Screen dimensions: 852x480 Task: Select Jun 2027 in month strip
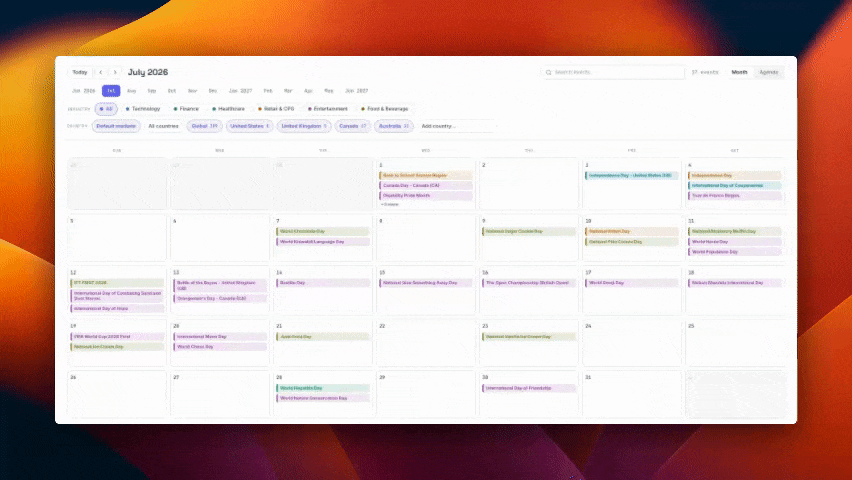pyautogui.click(x=356, y=91)
